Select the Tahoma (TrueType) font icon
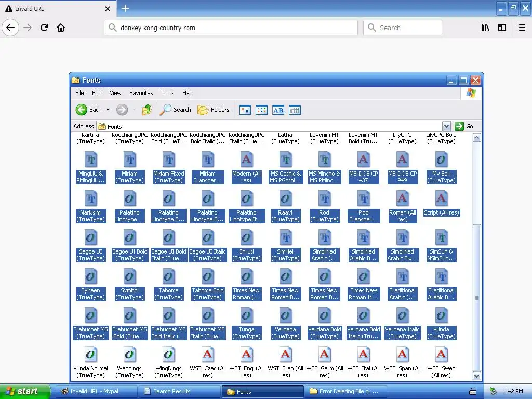Viewport: 532px width, 399px height. (x=169, y=276)
